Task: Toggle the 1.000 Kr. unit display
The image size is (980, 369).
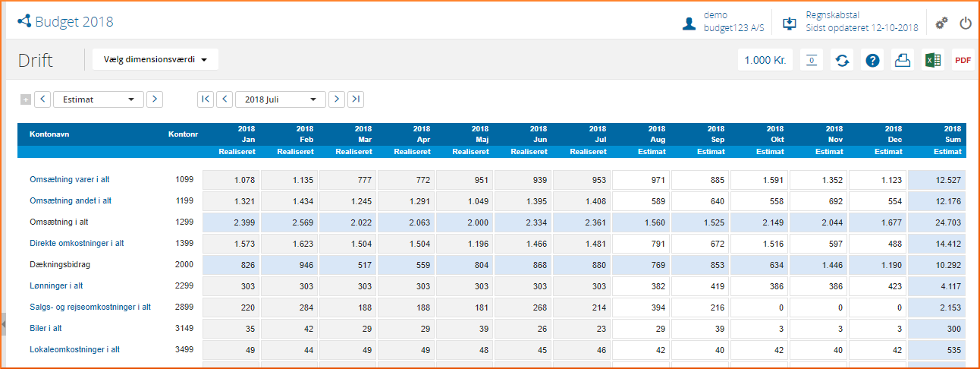Action: [x=765, y=60]
